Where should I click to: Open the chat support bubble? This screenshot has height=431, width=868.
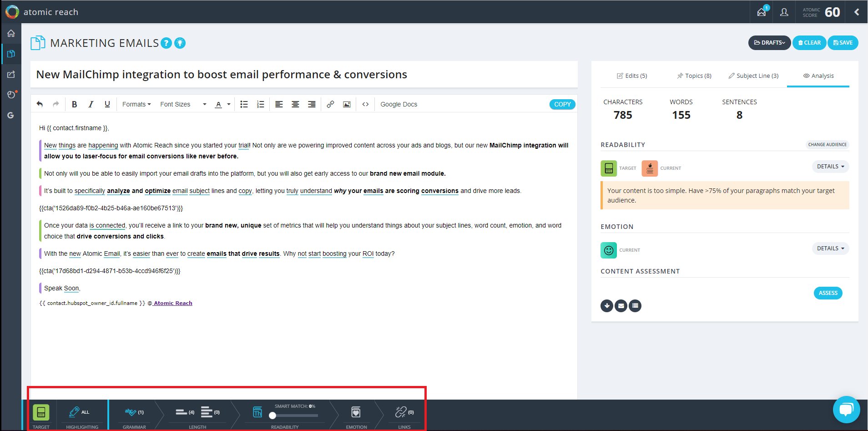[x=846, y=410]
